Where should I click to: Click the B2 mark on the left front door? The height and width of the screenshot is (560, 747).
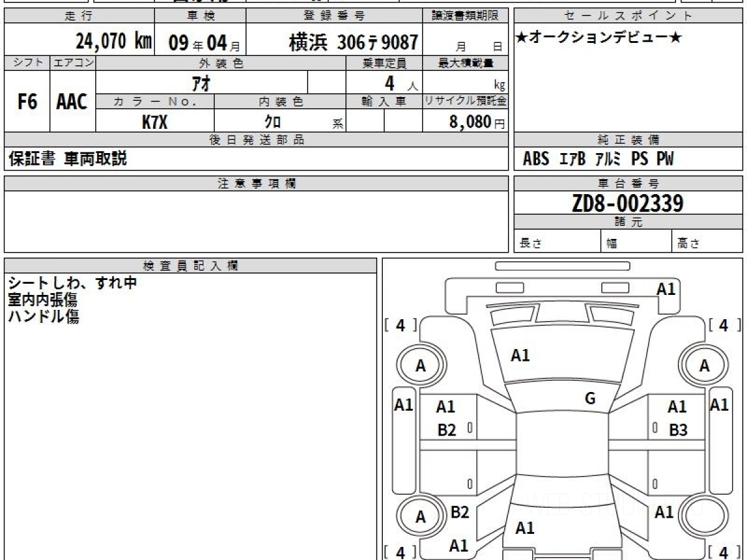[x=446, y=429]
